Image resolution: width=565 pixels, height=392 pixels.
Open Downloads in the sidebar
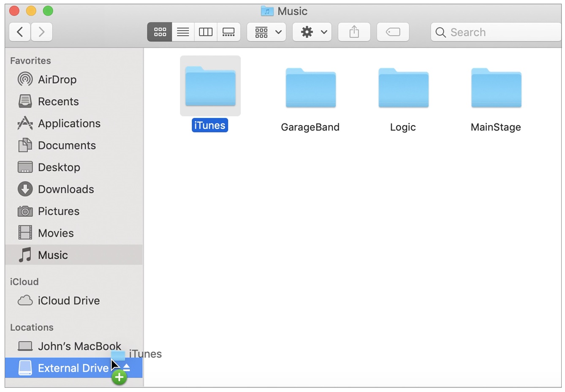coord(74,189)
